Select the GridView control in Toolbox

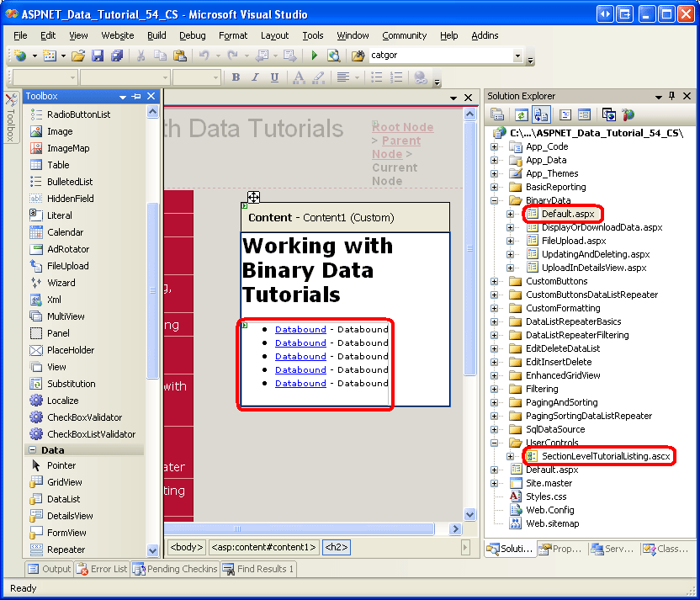pos(65,482)
